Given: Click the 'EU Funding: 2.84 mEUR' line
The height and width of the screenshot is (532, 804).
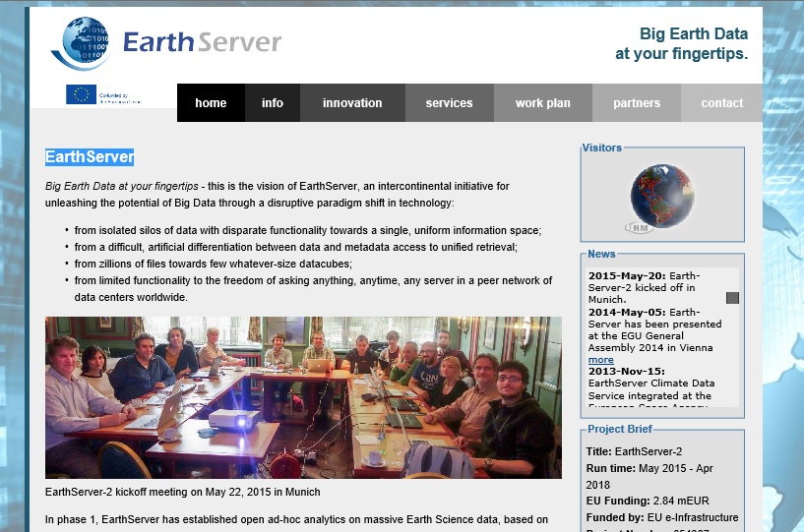Looking at the screenshot, I should [648, 501].
